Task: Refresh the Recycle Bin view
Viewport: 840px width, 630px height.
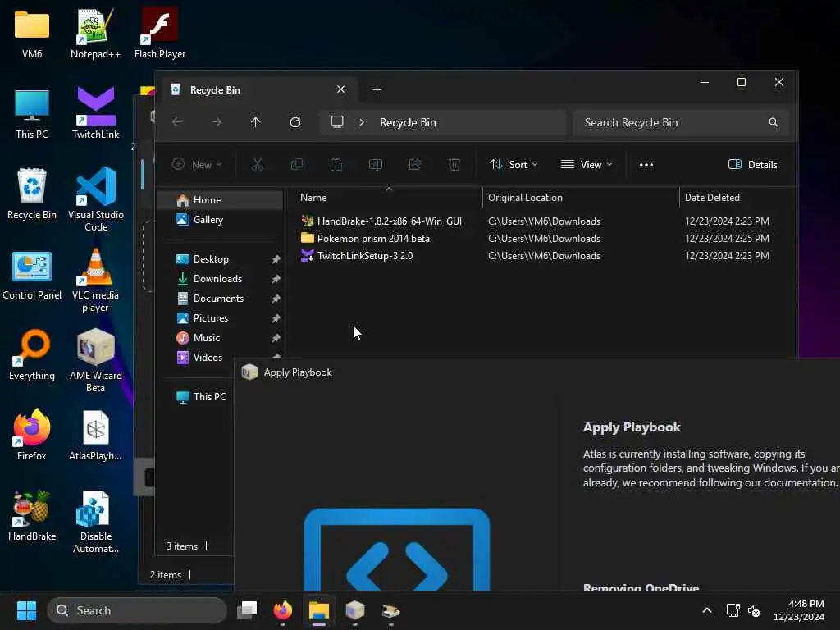Action: pos(295,122)
